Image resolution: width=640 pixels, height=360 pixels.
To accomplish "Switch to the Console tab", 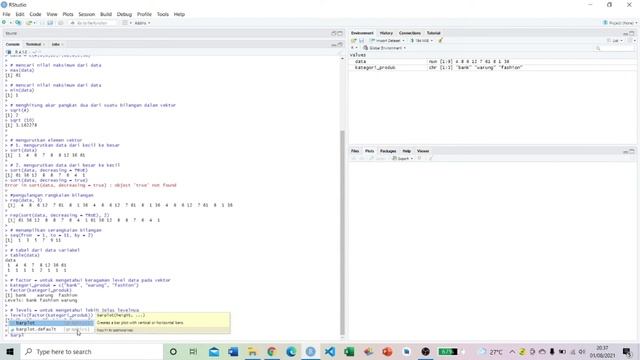I will click(x=13, y=44).
